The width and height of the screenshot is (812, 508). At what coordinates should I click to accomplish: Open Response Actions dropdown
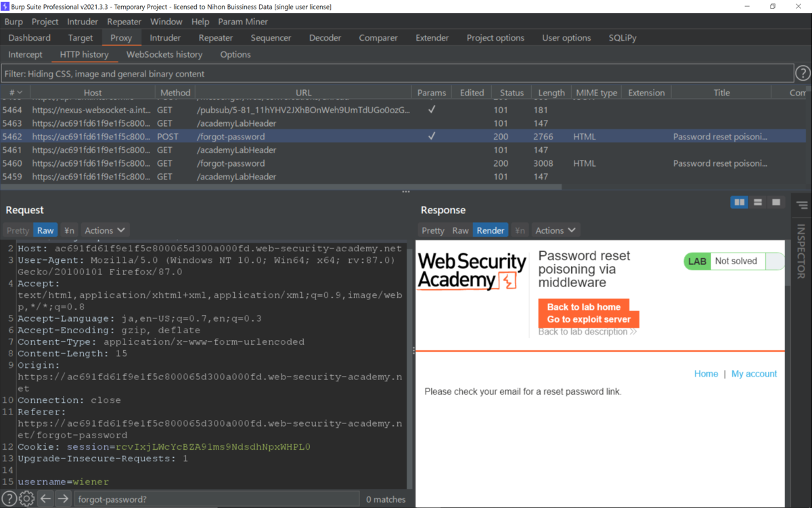556,230
